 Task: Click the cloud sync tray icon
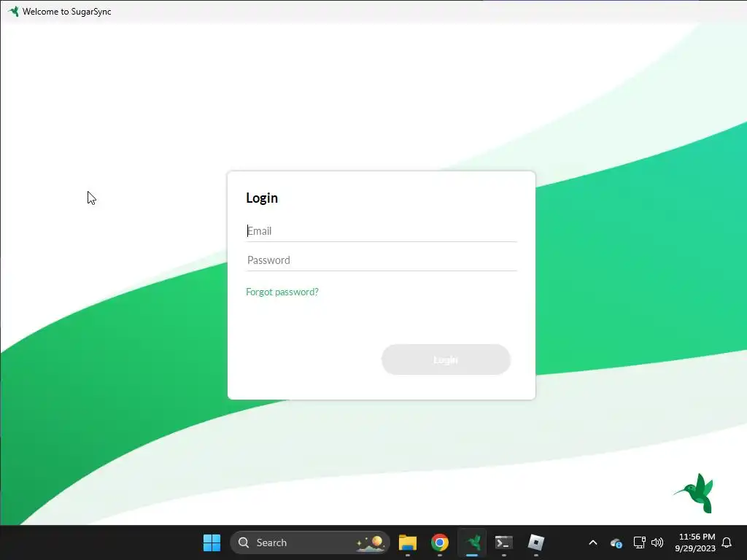616,542
